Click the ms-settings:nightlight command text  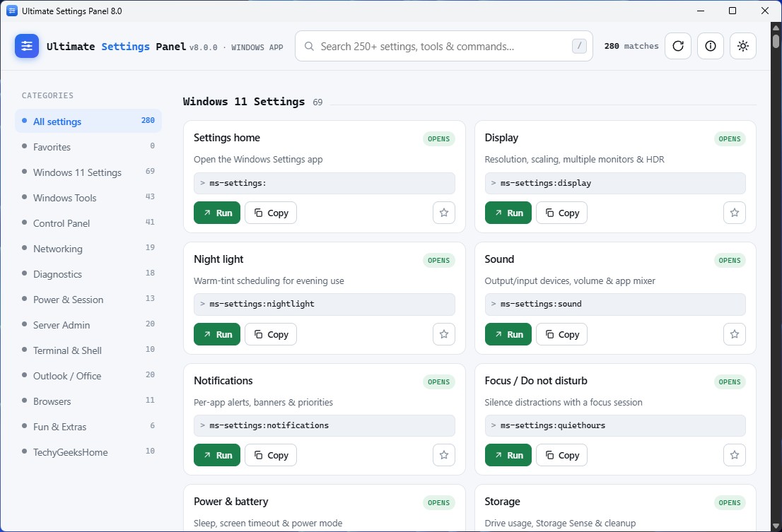pos(262,304)
